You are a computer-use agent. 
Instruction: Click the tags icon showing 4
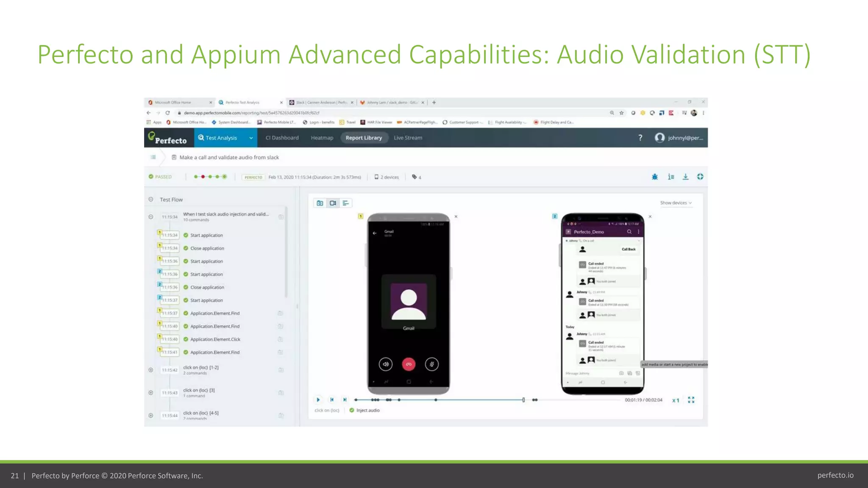(x=417, y=177)
